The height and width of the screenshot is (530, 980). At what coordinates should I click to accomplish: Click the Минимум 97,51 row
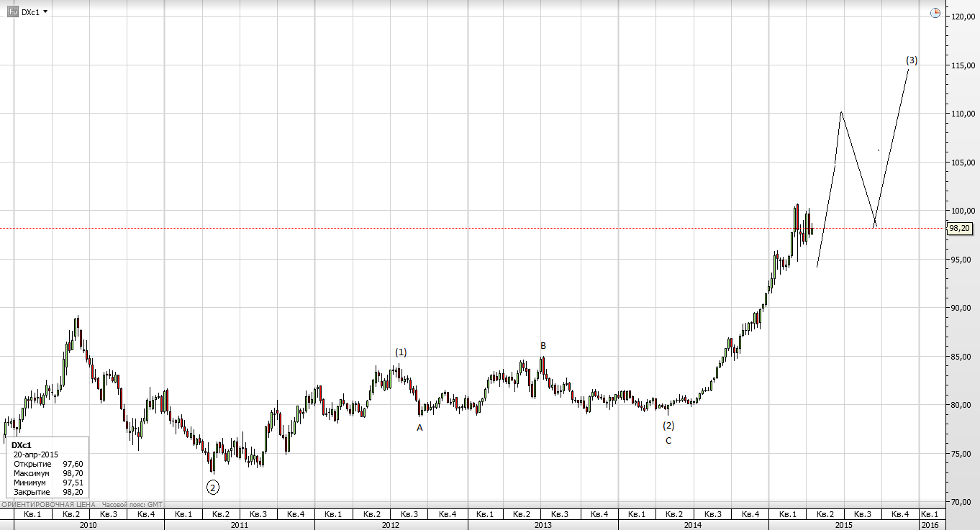coord(48,483)
